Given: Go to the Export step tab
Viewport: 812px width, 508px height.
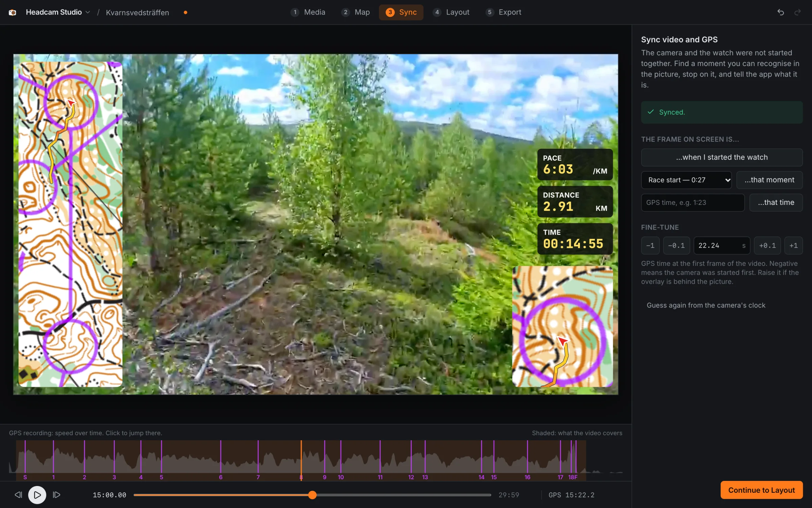Looking at the screenshot, I should coord(503,12).
